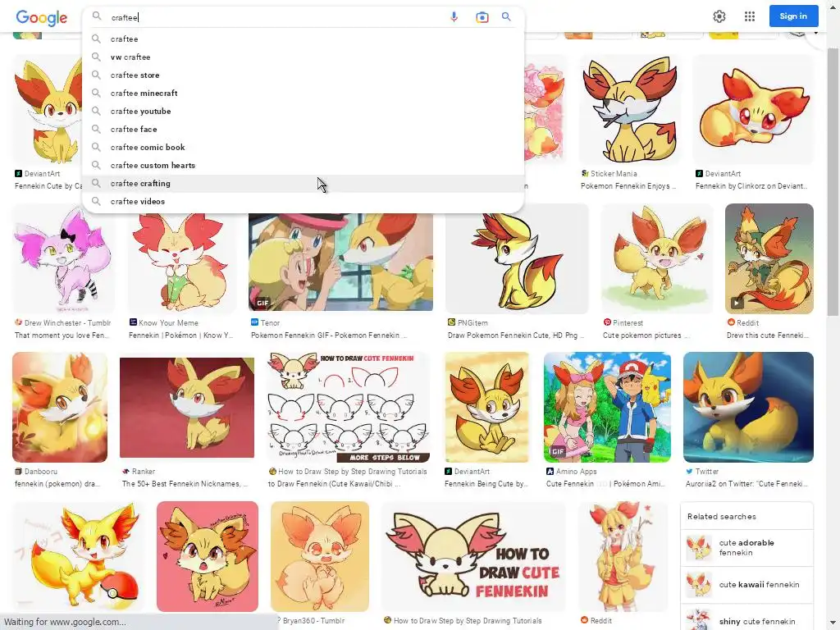Image resolution: width=840 pixels, height=630 pixels.
Task: Start voice search with microphone icon
Action: click(x=454, y=17)
